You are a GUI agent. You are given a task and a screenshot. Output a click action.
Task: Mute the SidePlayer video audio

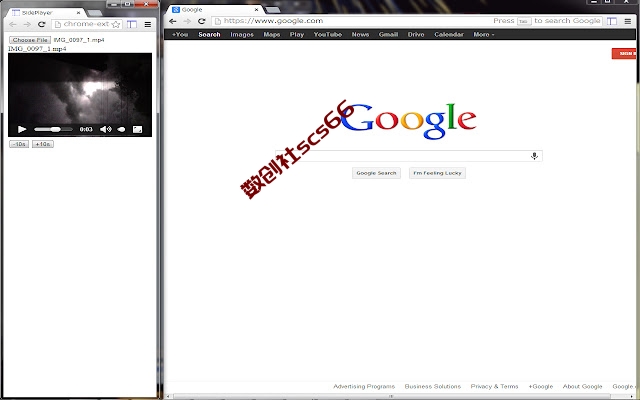tap(105, 129)
